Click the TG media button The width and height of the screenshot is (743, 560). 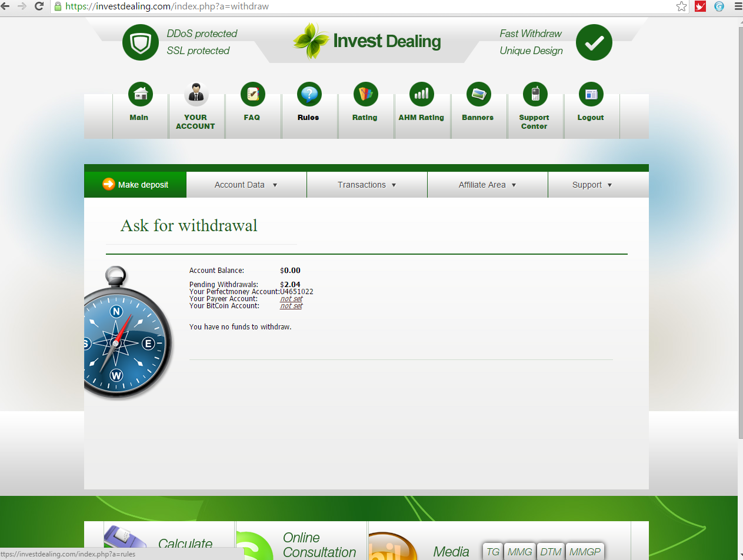[493, 552]
